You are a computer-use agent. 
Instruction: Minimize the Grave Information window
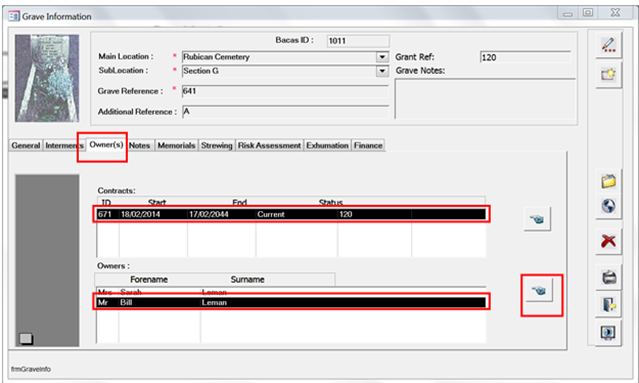(x=568, y=13)
